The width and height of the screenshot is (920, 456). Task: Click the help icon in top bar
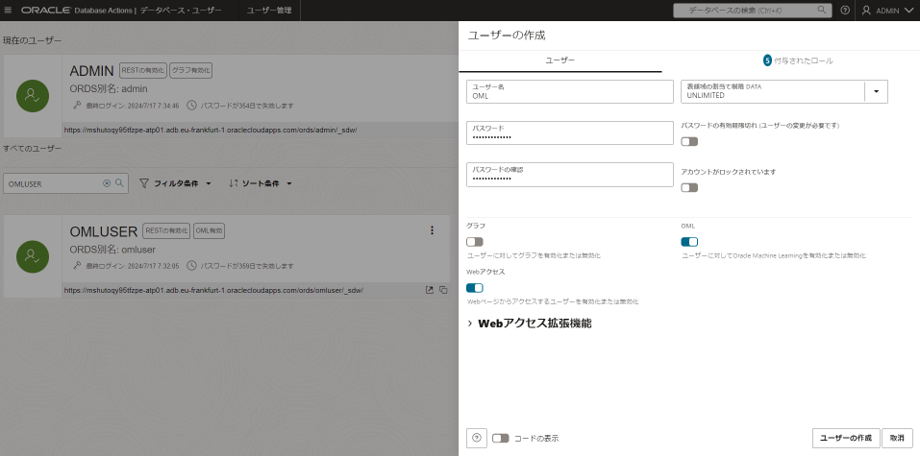tap(845, 10)
